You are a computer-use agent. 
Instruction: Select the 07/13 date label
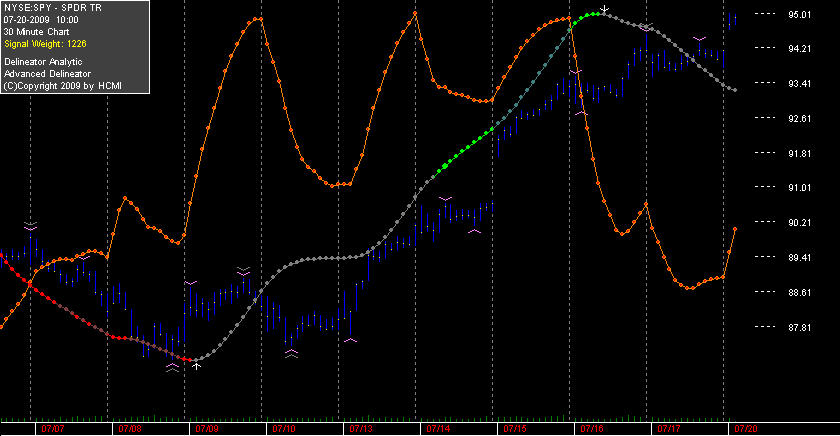pyautogui.click(x=361, y=429)
